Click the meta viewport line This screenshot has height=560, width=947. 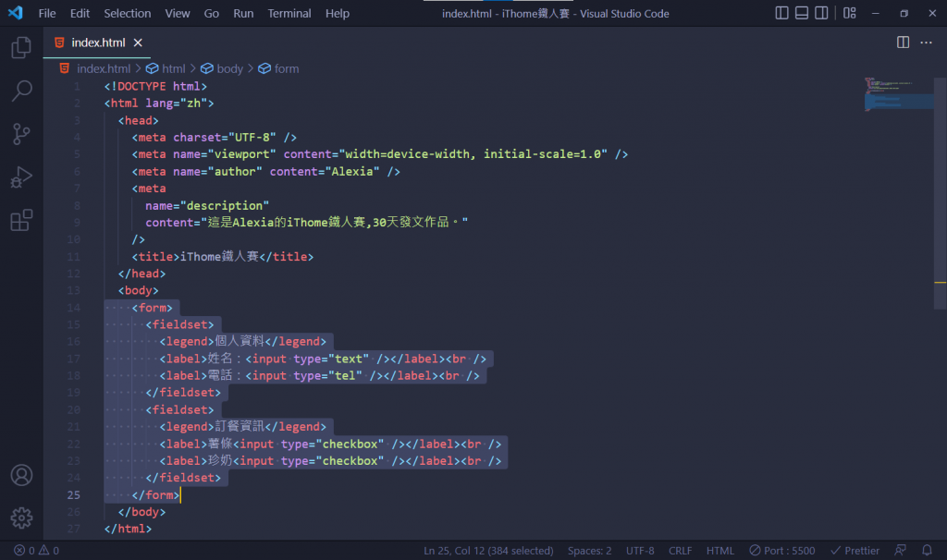point(380,154)
